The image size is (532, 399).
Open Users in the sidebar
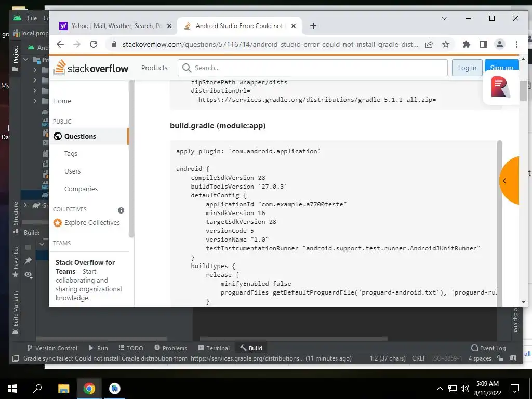pyautogui.click(x=73, y=171)
